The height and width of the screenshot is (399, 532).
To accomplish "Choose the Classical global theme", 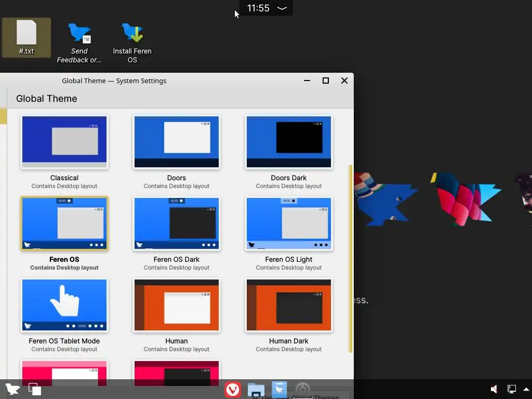I will coord(64,142).
